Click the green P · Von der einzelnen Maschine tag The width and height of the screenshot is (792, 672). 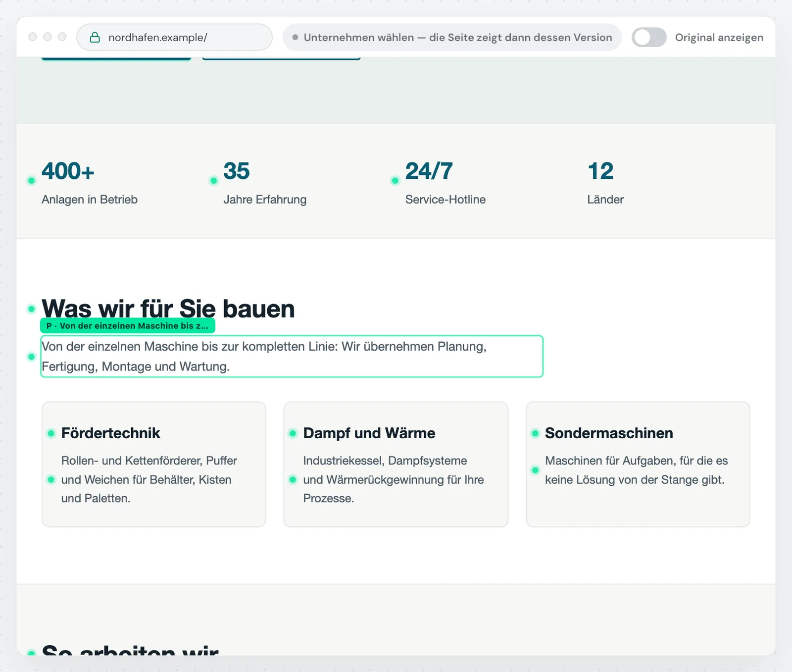click(x=128, y=326)
